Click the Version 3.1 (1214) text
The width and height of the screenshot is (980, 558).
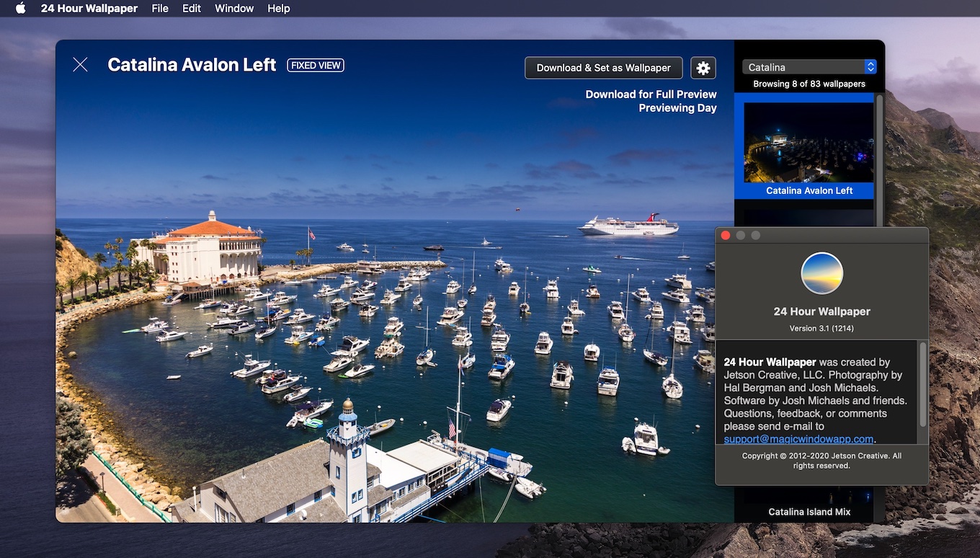[821, 328]
